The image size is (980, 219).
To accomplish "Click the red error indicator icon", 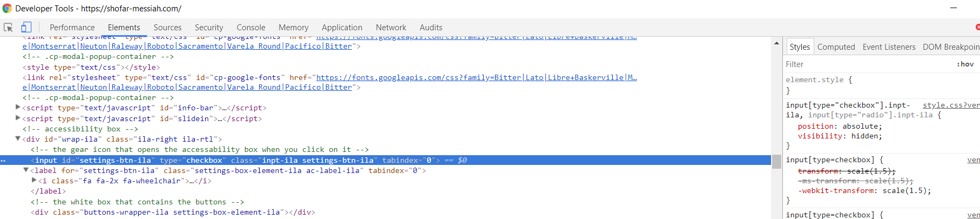I will [977, 27].
